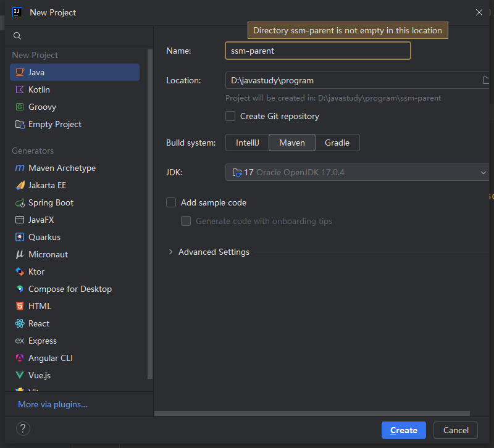This screenshot has height=448, width=494.
Task: Select Gradle build system
Action: pyautogui.click(x=337, y=143)
